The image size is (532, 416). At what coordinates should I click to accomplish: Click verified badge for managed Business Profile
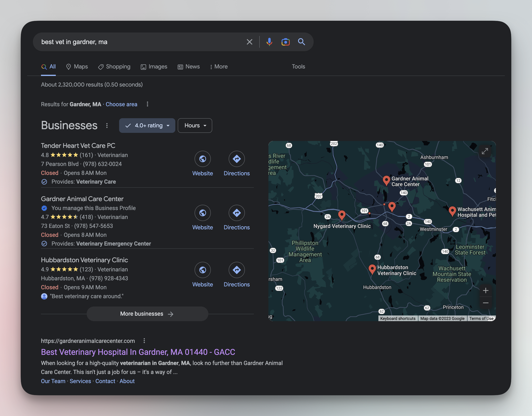click(x=44, y=208)
